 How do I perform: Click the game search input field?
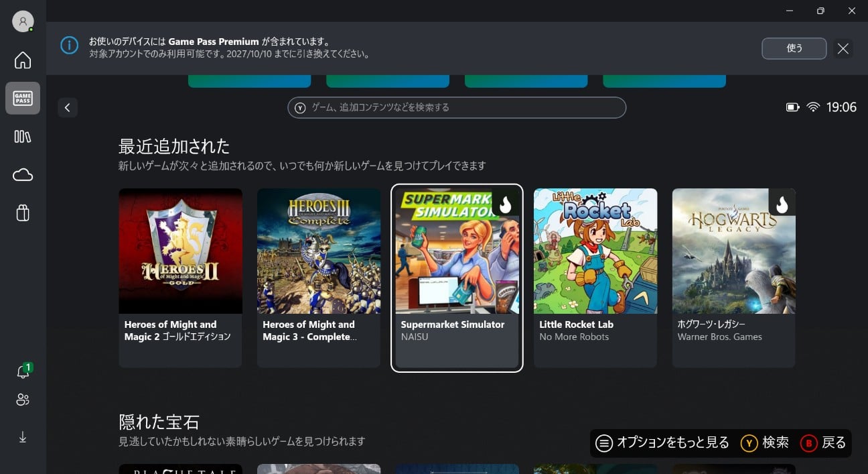(457, 107)
